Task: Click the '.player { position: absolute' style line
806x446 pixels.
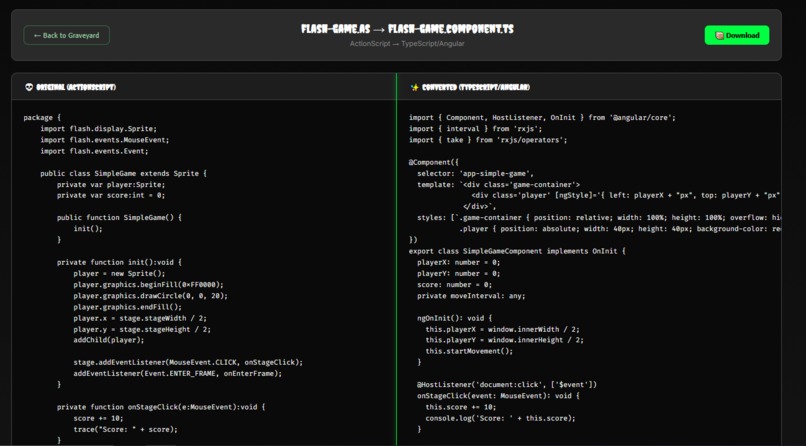Action: pyautogui.click(x=620, y=229)
